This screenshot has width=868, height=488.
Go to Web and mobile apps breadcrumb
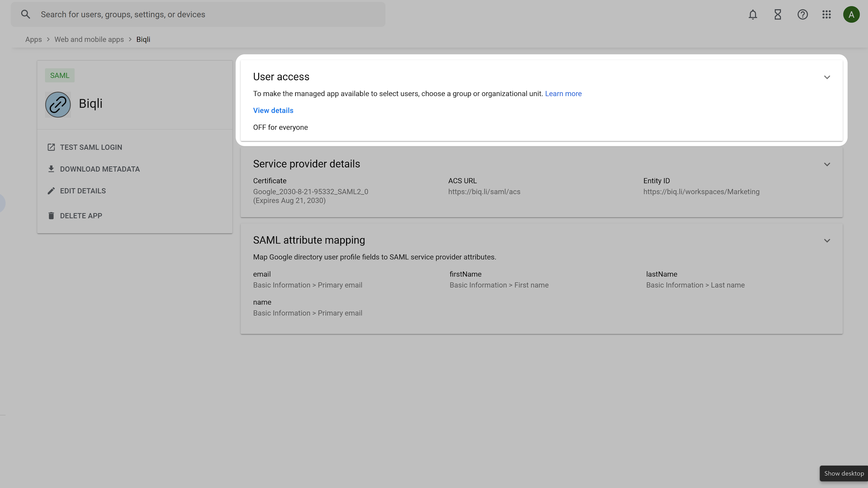89,39
